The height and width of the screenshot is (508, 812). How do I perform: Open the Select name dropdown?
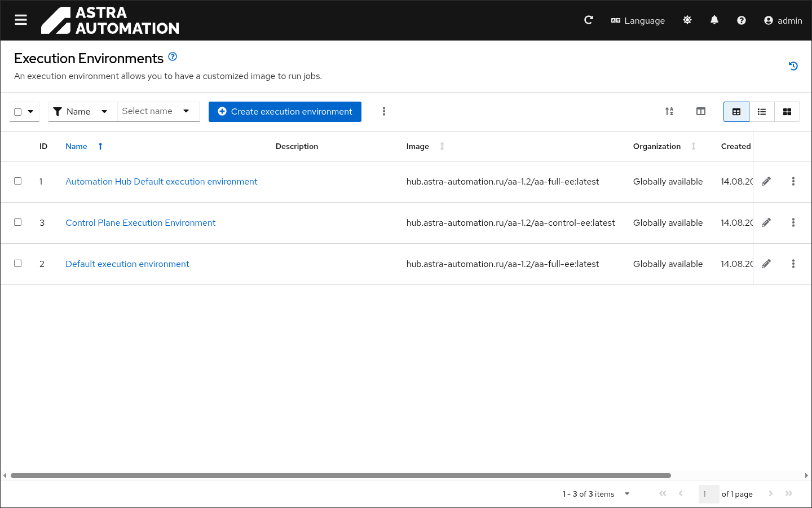(158, 112)
